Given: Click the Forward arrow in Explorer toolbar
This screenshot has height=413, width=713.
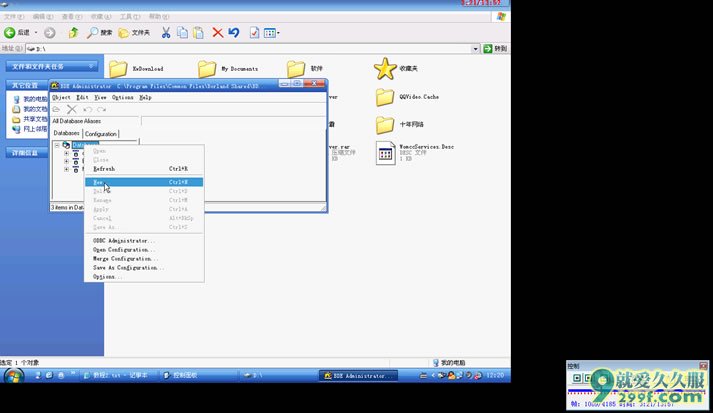Looking at the screenshot, I should (x=50, y=32).
